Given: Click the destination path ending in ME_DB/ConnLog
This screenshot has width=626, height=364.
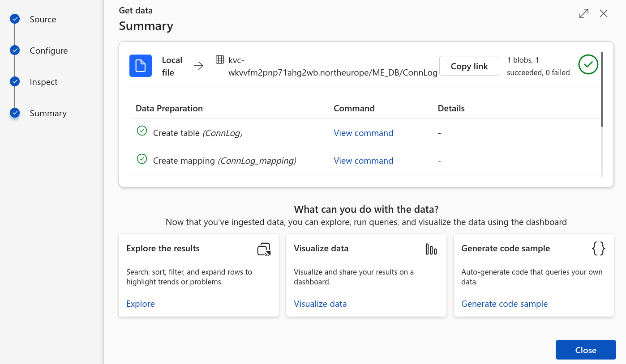Looking at the screenshot, I should click(333, 66).
